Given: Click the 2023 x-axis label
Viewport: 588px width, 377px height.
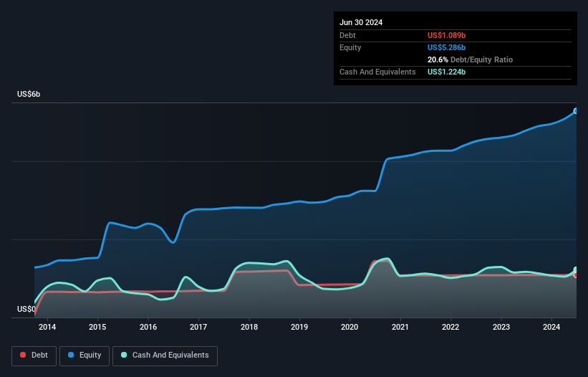Looking at the screenshot, I should pos(501,327).
